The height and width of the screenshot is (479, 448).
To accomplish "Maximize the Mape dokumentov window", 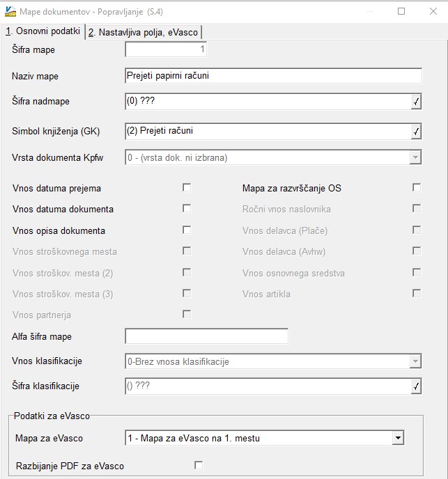I will pos(401,11).
